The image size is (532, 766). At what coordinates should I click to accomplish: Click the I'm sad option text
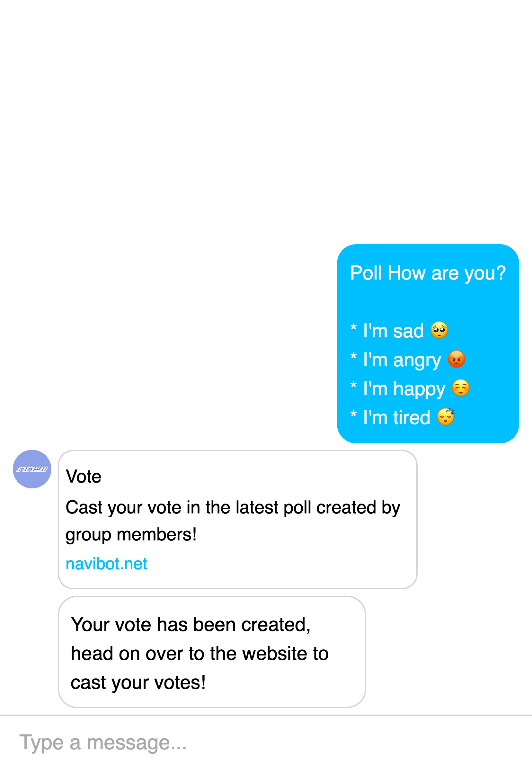(393, 331)
